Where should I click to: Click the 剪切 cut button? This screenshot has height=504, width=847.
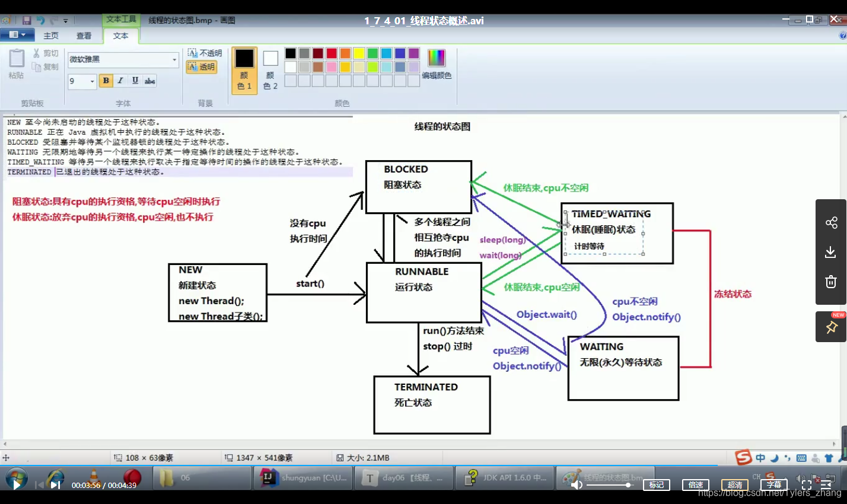coord(46,53)
